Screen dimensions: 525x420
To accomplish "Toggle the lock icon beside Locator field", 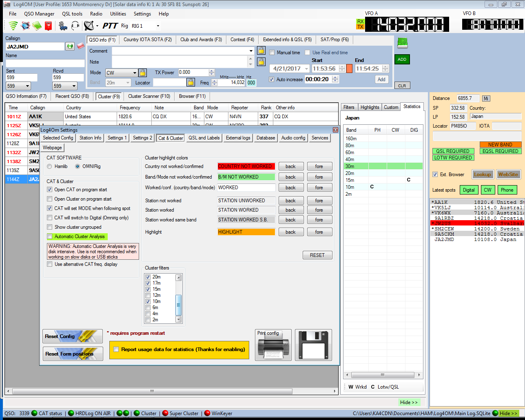I will pos(191,82).
